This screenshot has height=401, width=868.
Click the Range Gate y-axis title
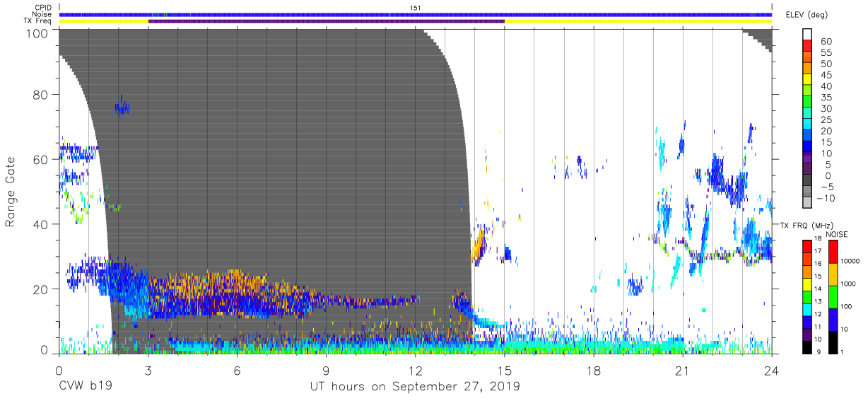[11, 191]
